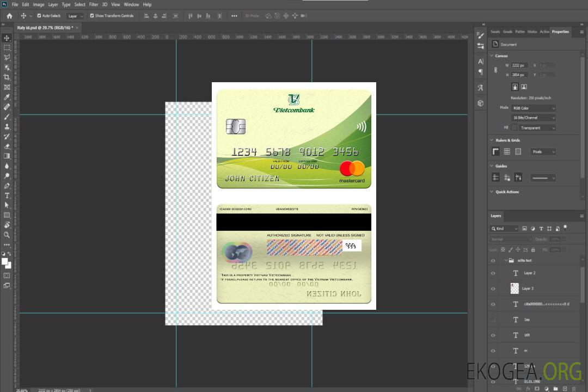Screen dimensions: 588x392
Task: Select the Blur tool
Action: pyautogui.click(x=7, y=166)
